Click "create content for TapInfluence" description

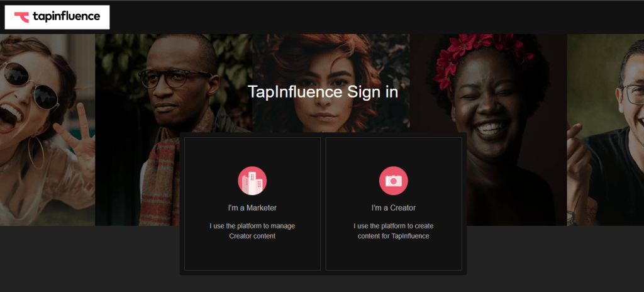click(x=394, y=231)
